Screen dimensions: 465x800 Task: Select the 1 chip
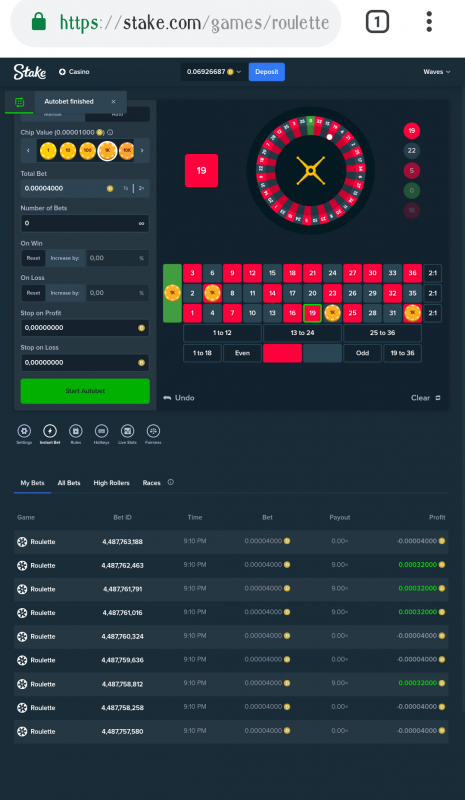(x=48, y=151)
